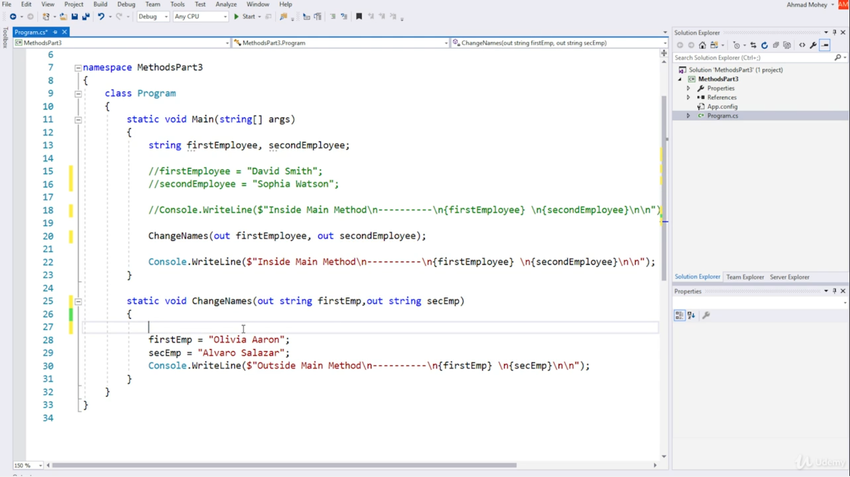The height and width of the screenshot is (477, 850).
Task: Click the search magnifier in Solution Explorer
Action: point(838,57)
